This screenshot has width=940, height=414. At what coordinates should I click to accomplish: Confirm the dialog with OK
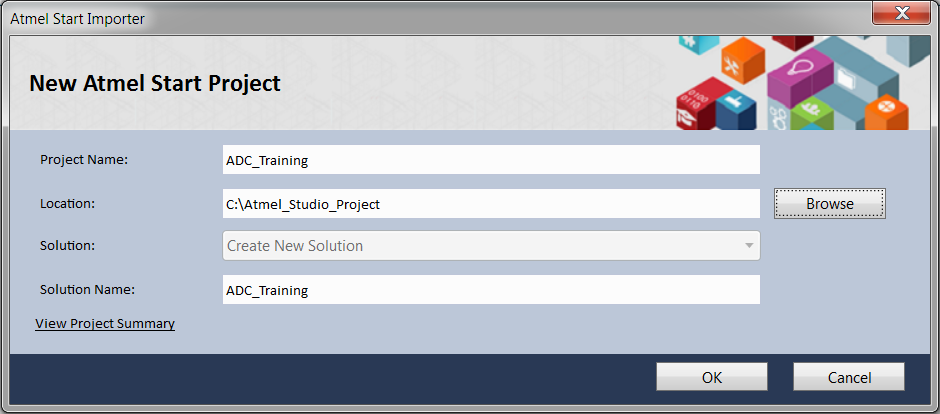pyautogui.click(x=712, y=377)
